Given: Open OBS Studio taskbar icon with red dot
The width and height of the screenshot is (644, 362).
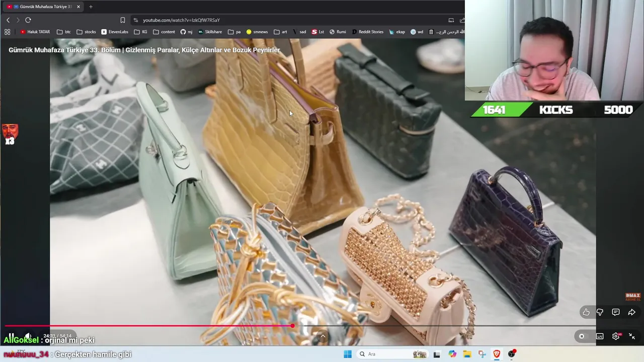Looking at the screenshot, I should (x=512, y=354).
